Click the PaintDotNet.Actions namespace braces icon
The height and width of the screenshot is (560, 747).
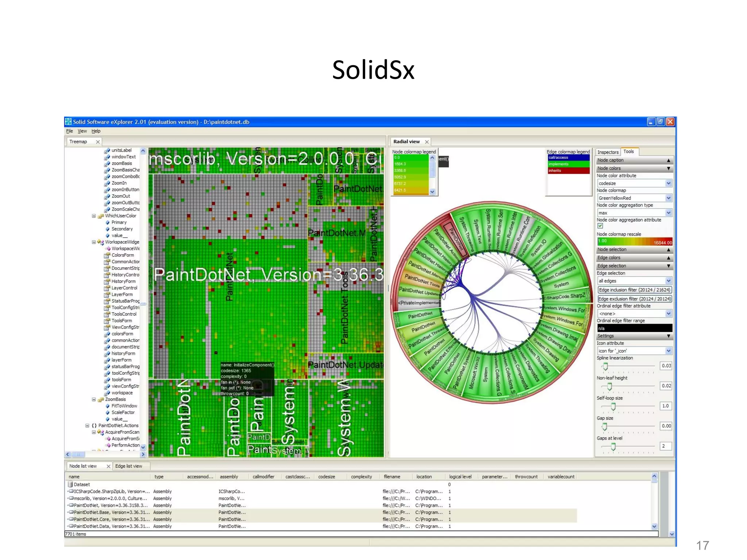pos(94,426)
